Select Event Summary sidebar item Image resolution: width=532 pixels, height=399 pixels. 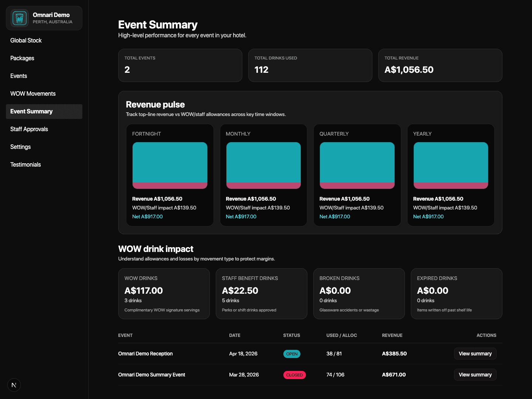tap(31, 112)
